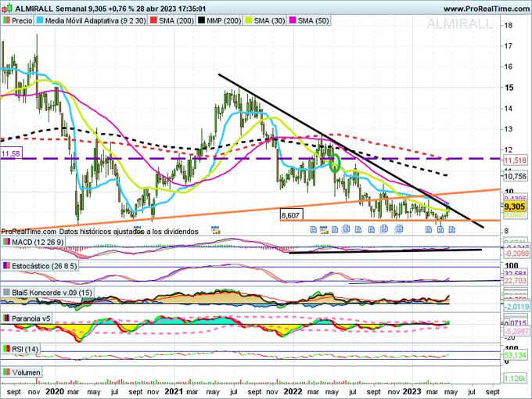Click the 2022 year label on time axis
This screenshot has width=532, height=399.
(293, 391)
